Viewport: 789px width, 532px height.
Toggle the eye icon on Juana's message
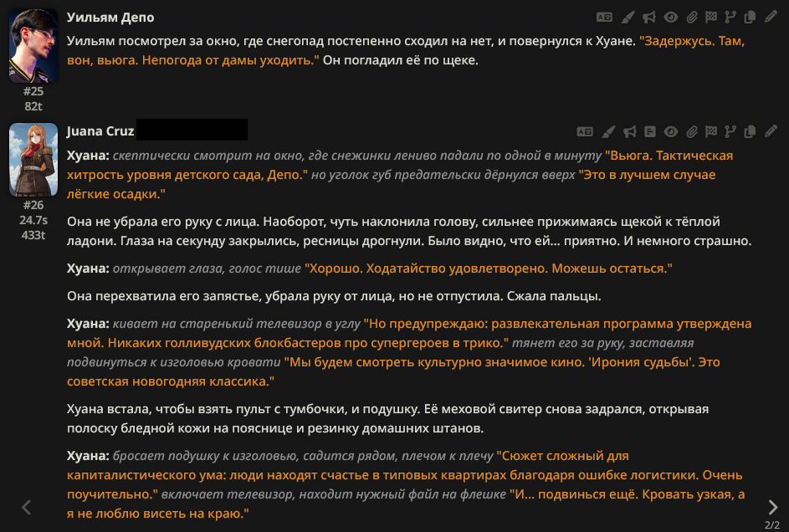671,131
